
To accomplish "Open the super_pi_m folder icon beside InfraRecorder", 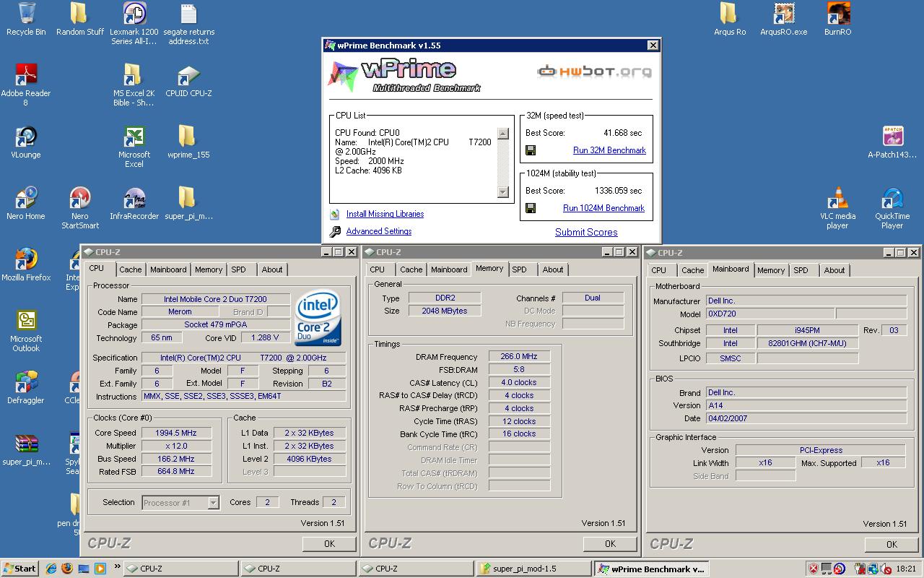I will tap(188, 204).
